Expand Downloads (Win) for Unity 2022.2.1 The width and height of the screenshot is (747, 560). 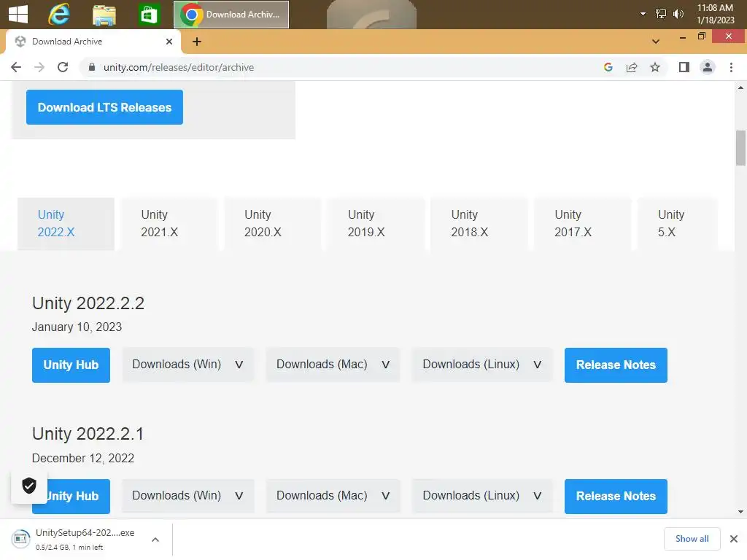pyautogui.click(x=187, y=496)
